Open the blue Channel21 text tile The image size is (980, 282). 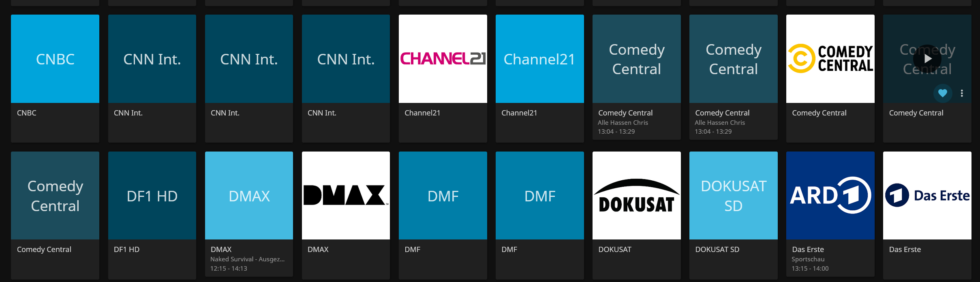pyautogui.click(x=539, y=59)
